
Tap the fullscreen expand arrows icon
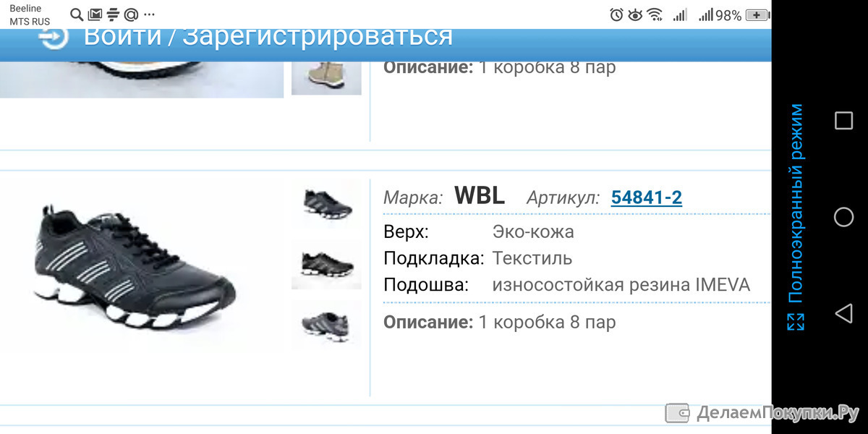(x=796, y=322)
